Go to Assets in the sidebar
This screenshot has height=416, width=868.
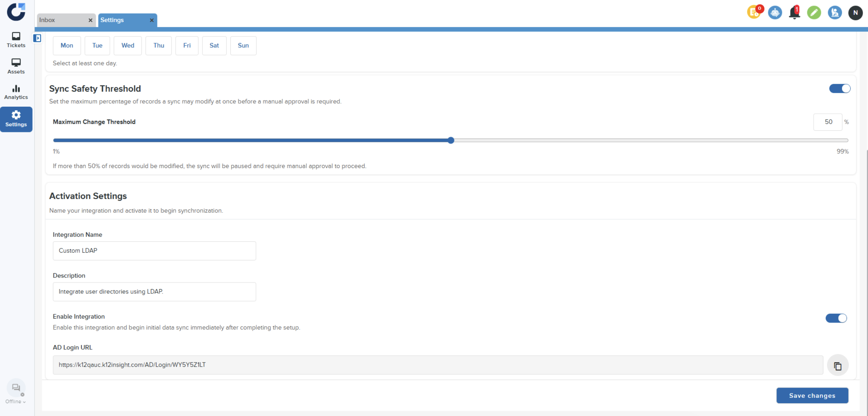(16, 66)
